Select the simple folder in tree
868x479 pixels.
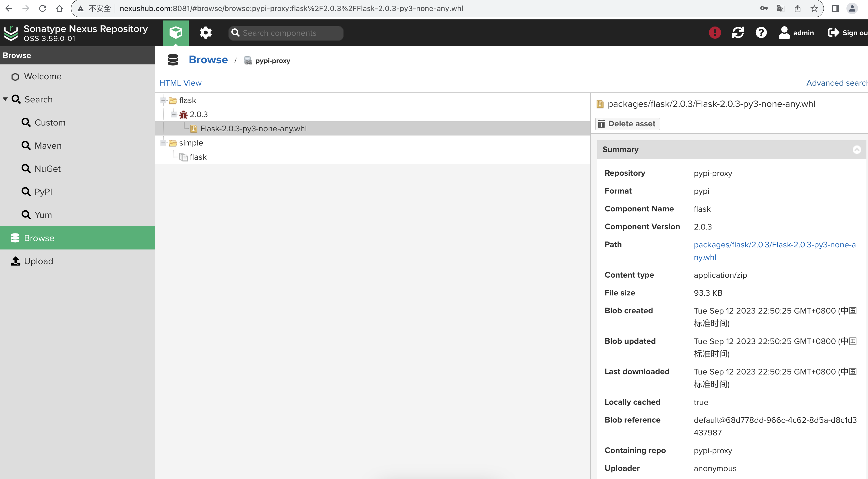pyautogui.click(x=191, y=143)
